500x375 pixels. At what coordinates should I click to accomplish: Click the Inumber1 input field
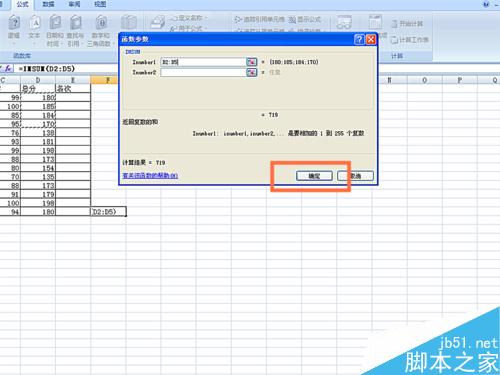tap(203, 62)
